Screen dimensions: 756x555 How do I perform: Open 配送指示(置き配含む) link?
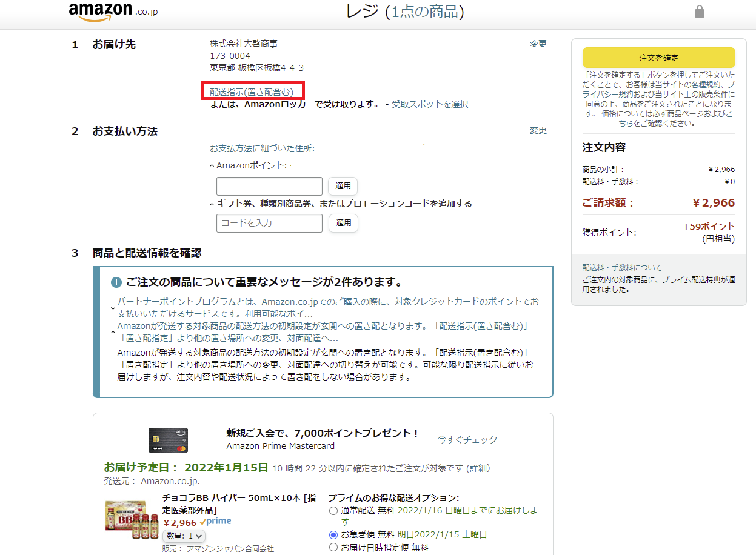[252, 91]
